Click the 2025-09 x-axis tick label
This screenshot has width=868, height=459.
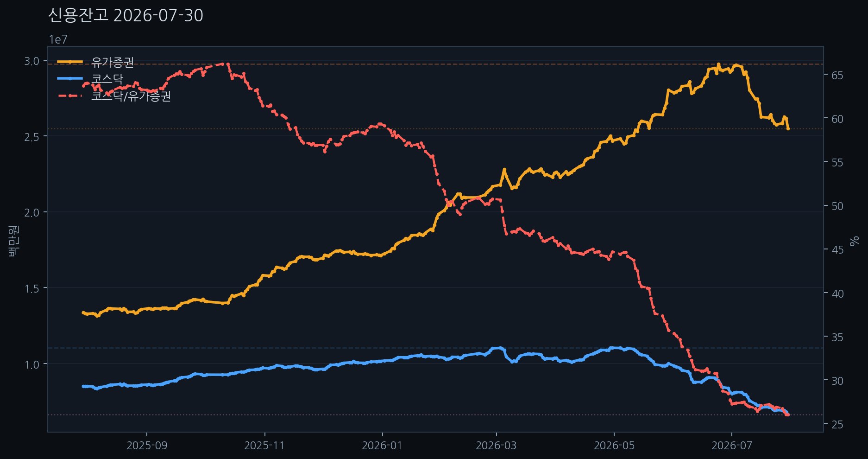tap(147, 446)
